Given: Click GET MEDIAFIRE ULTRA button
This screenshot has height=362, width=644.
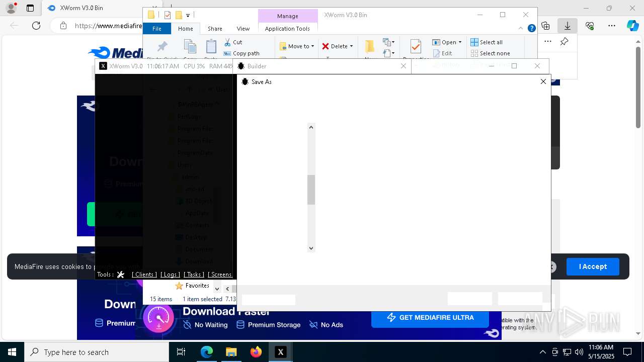Looking at the screenshot, I should click(430, 317).
